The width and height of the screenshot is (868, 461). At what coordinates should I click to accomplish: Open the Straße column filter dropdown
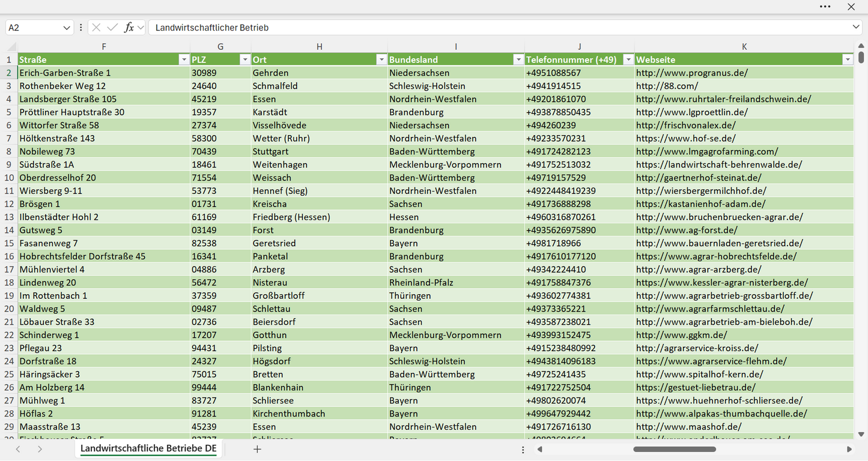(184, 59)
